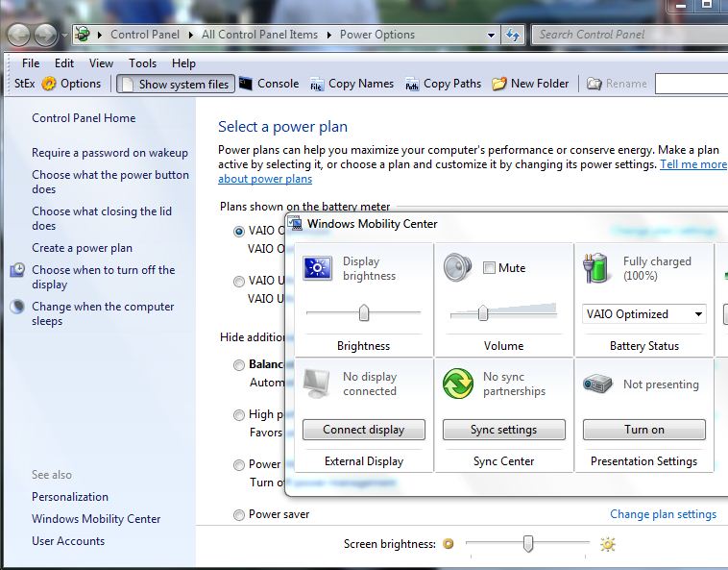
Task: Click the clock icon beside turn off display
Action: pos(17,270)
